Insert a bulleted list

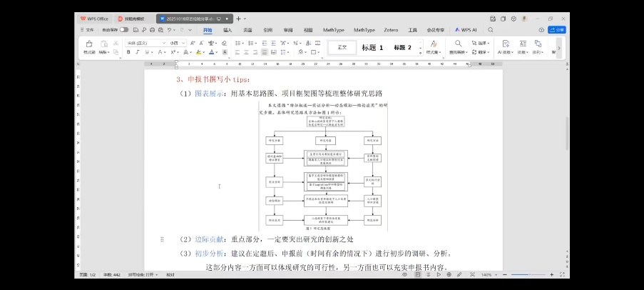tap(237, 43)
